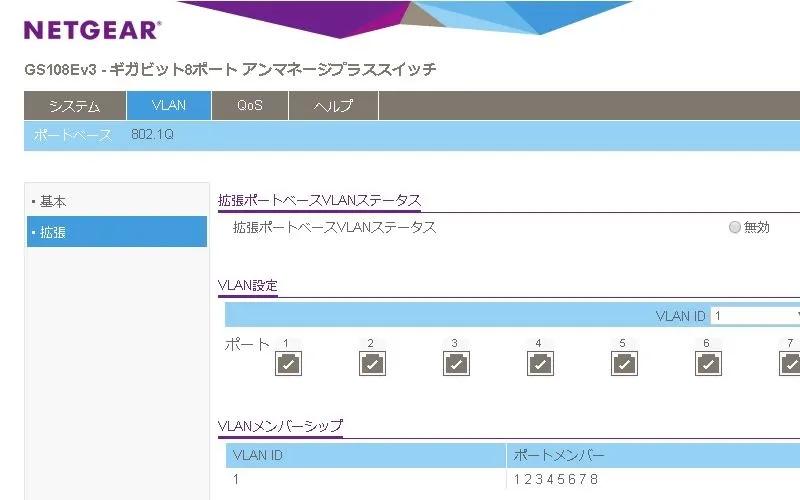Screen dimensions: 800x500
Task: Switch to the VLAN tab
Action: [169, 106]
